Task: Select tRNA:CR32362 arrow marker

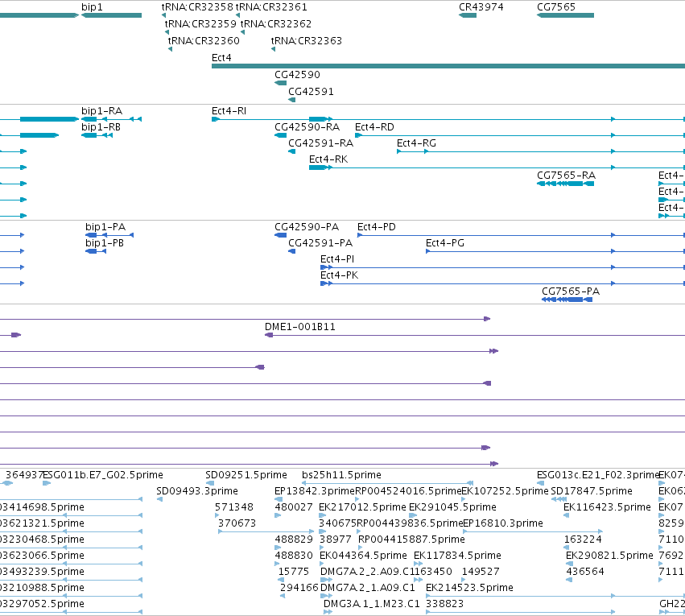Action: tap(242, 32)
